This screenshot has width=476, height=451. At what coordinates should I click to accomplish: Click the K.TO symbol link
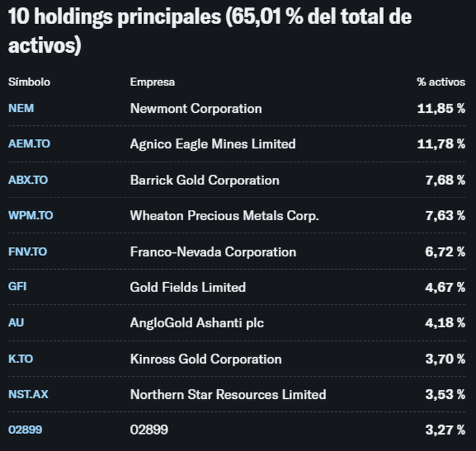[22, 359]
